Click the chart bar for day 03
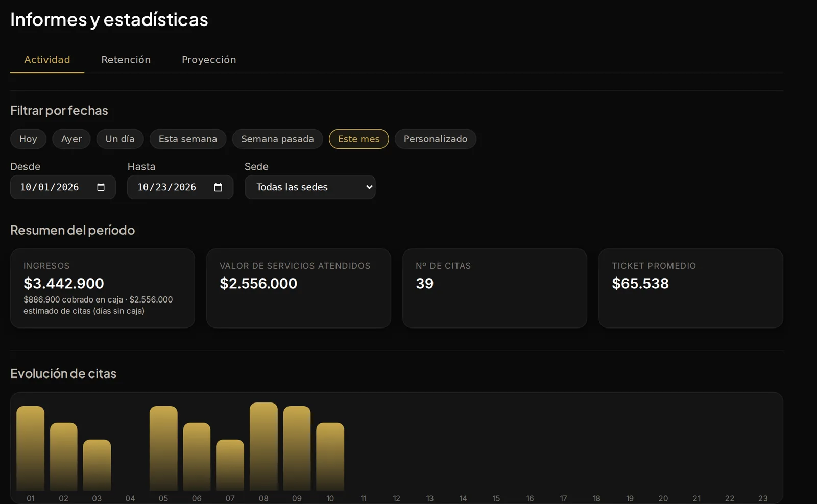 97,465
